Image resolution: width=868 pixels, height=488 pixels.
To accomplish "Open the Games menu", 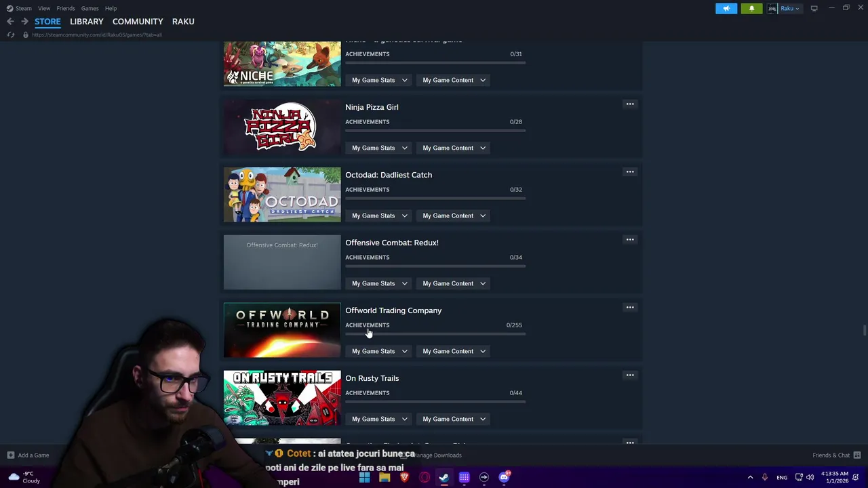I will (90, 8).
